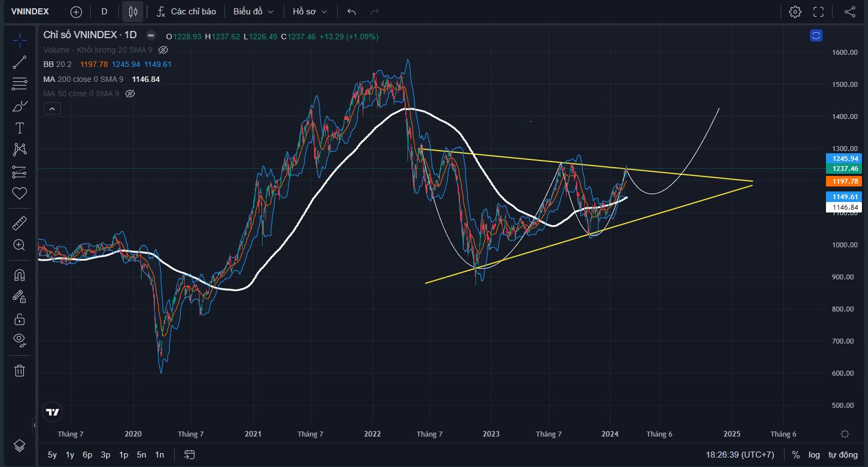
Task: Toggle tự động auto scale
Action: click(843, 455)
